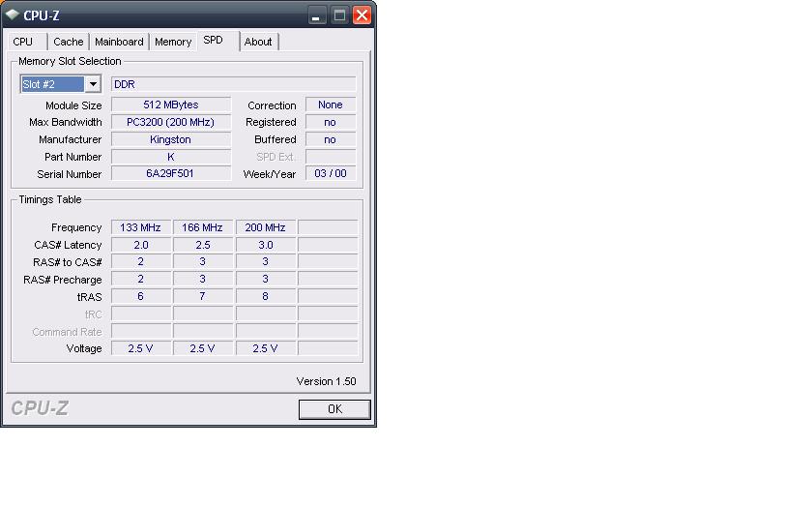
Task: Click the tRAS value 7
Action: (202, 296)
